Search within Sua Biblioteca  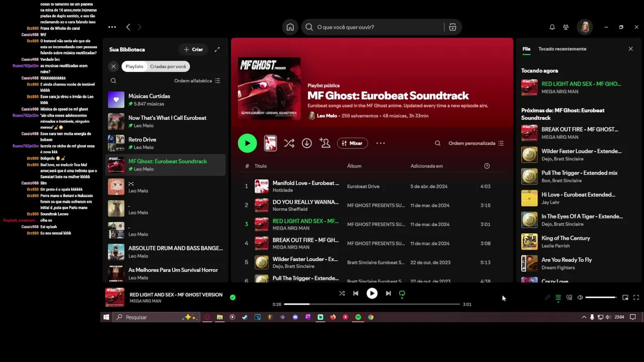(113, 80)
